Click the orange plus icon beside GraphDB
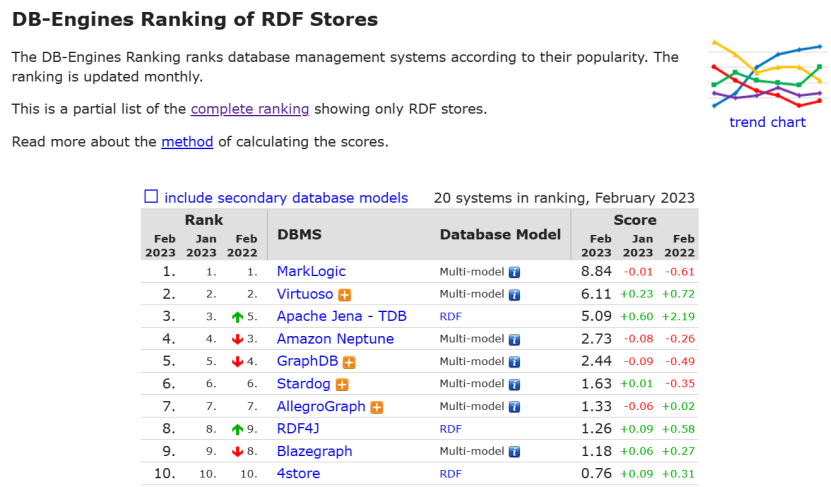The image size is (831, 487). [x=349, y=362]
